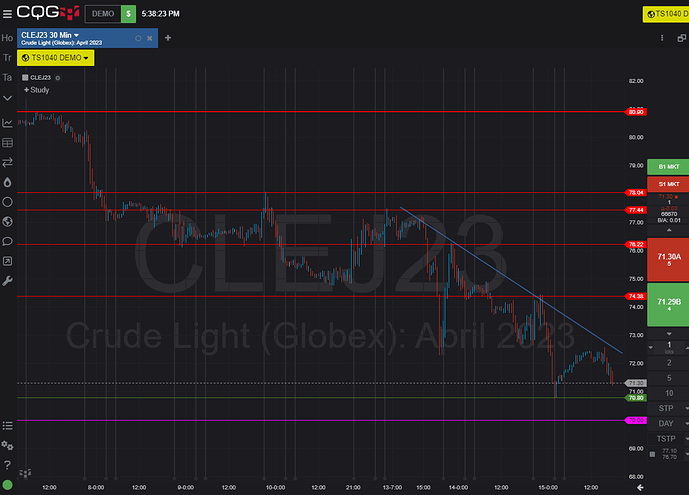Click the oil drop icon in sidebar
The height and width of the screenshot is (495, 689).
[x=7, y=182]
